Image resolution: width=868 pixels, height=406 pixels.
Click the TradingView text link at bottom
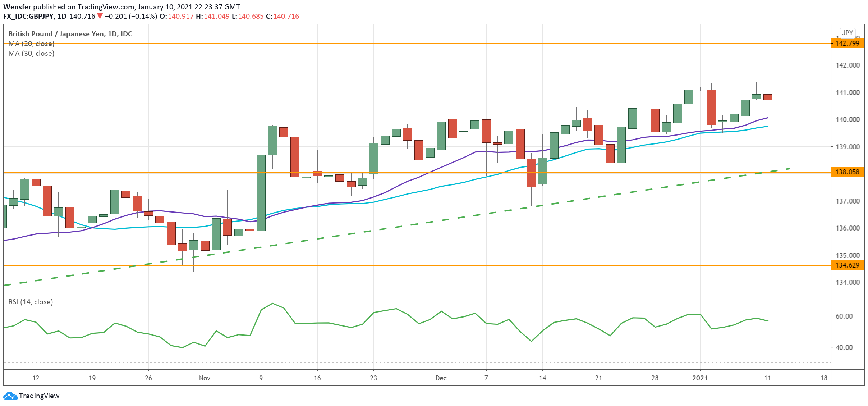pos(39,396)
